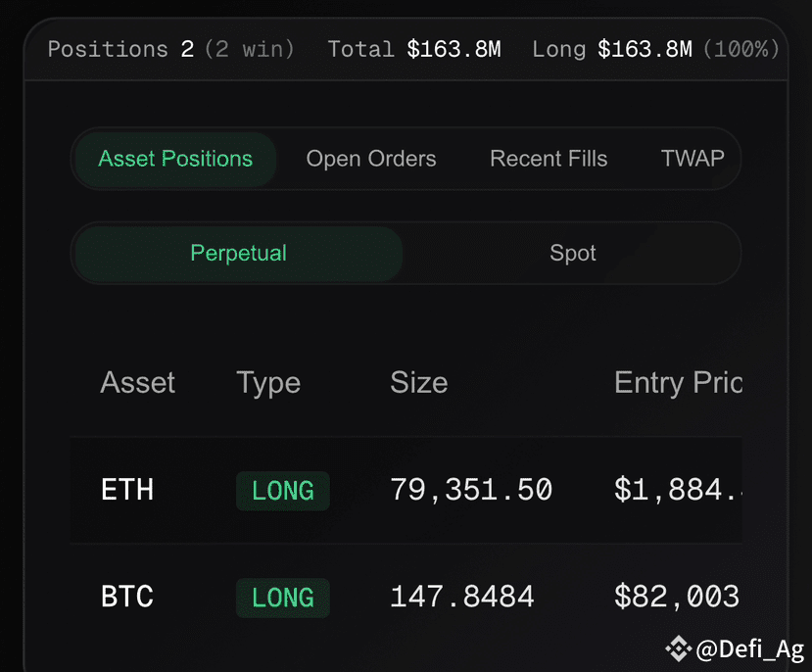The width and height of the screenshot is (812, 672).
Task: Open the Size column sort options
Action: click(418, 383)
